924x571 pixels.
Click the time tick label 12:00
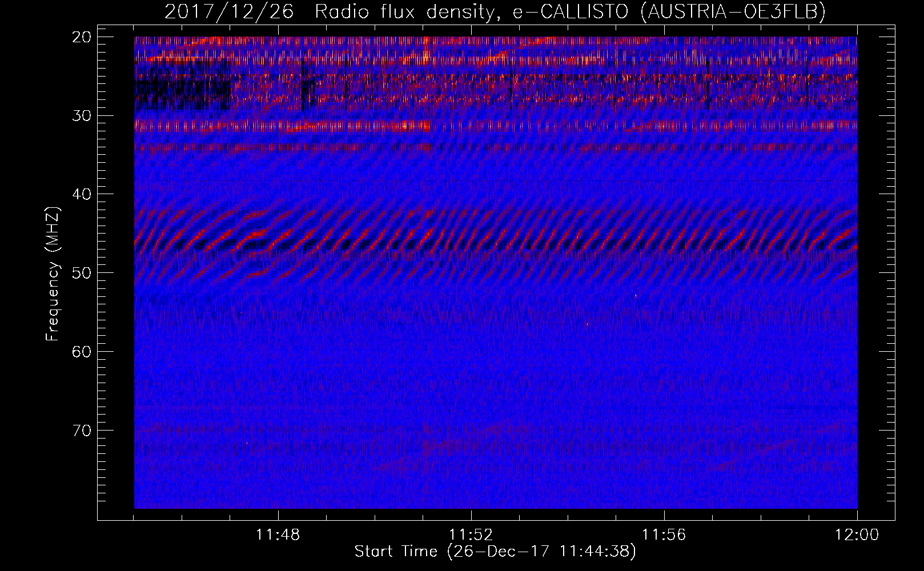pyautogui.click(x=857, y=535)
